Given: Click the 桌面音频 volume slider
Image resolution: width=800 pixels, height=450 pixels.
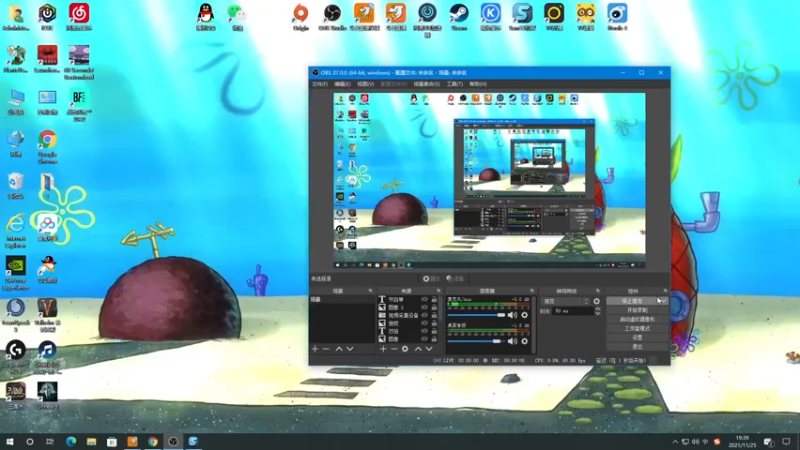Looking at the screenshot, I should pyautogui.click(x=476, y=341).
